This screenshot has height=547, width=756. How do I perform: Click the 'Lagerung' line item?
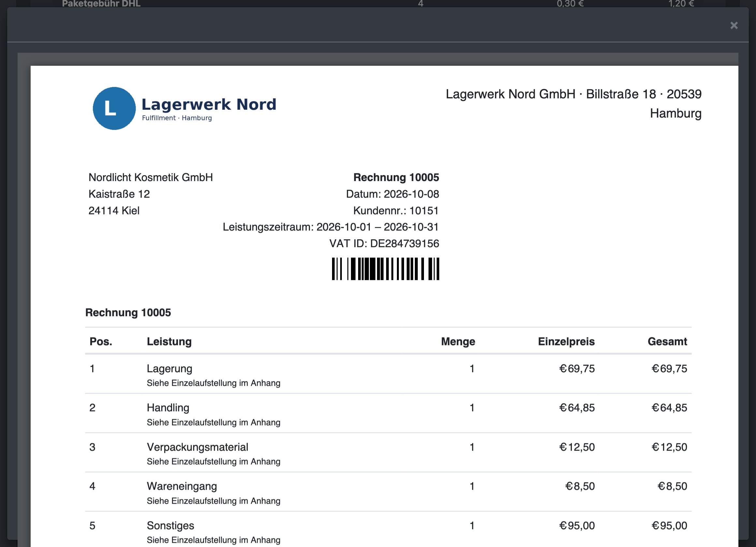[x=169, y=369]
